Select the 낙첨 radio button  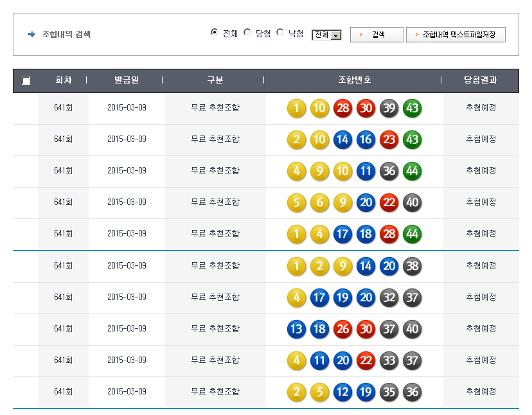point(280,33)
